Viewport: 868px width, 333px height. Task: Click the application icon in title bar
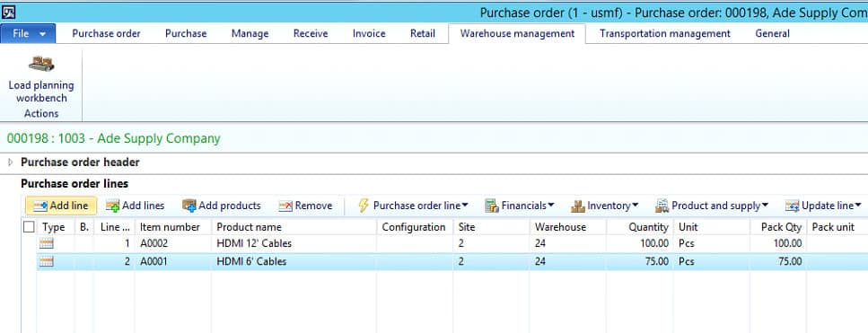[x=8, y=12]
